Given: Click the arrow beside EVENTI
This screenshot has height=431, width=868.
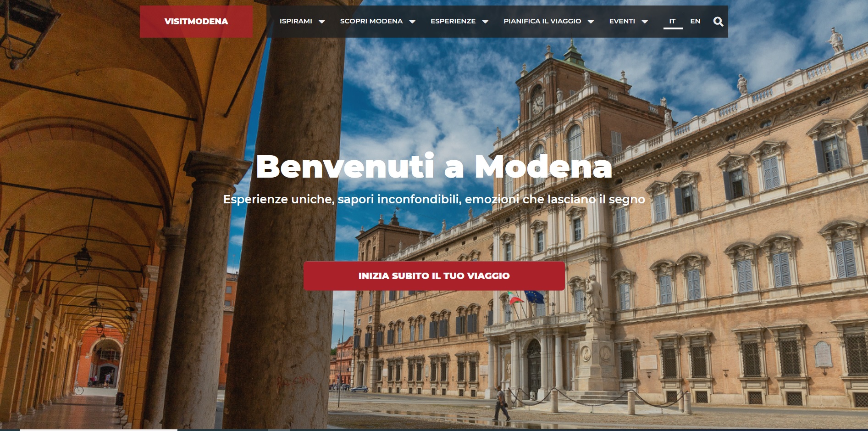Looking at the screenshot, I should pyautogui.click(x=645, y=22).
